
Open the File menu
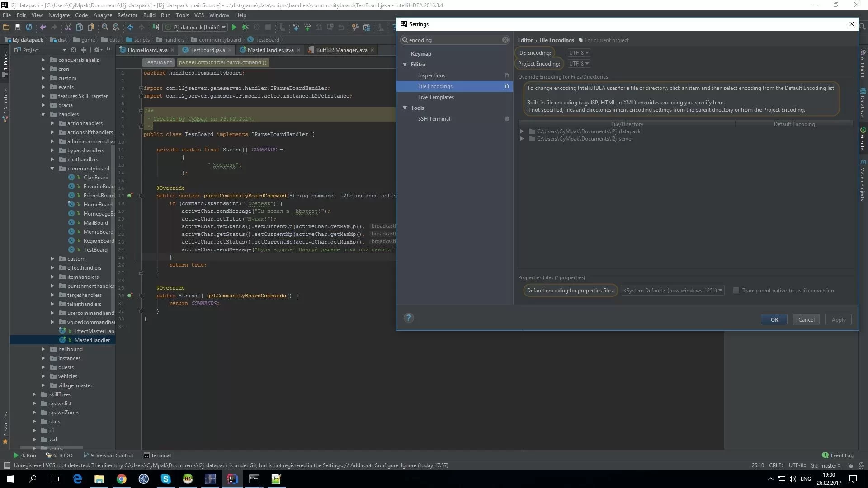[x=7, y=15]
